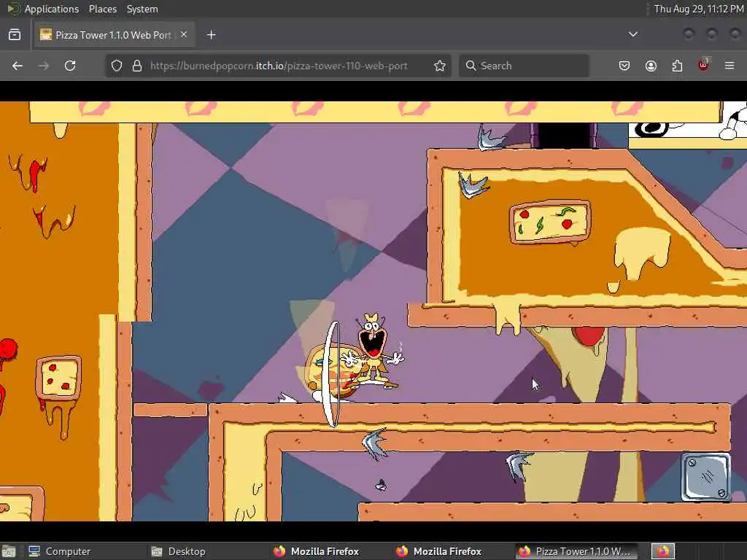Click the show desktop icon in the taskbar
Viewport: 747px width, 560px height.
tap(9, 551)
